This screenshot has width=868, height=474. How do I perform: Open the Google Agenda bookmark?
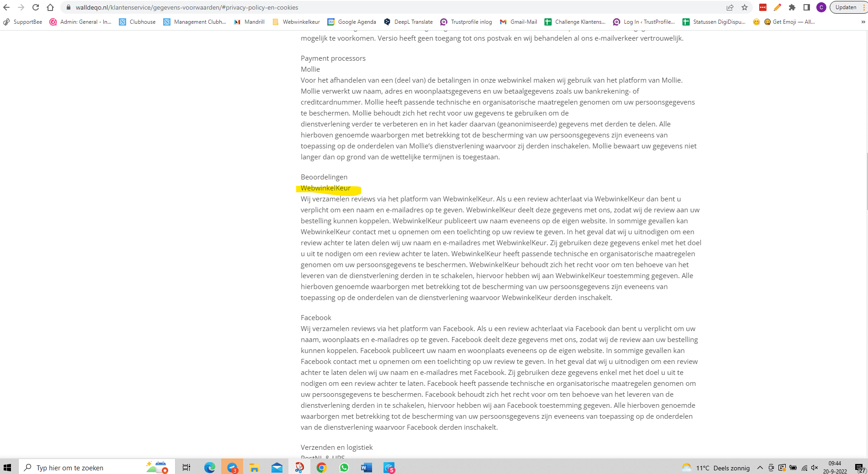click(351, 22)
